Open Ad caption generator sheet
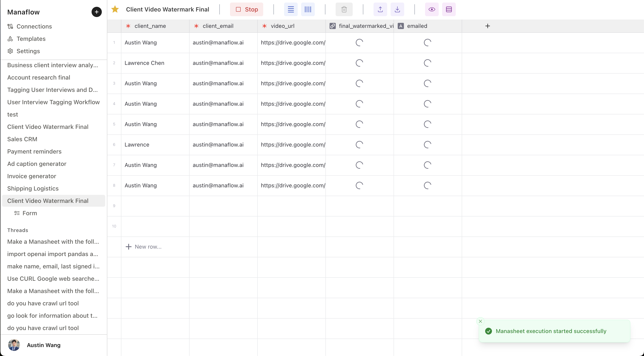Image resolution: width=644 pixels, height=356 pixels. (53, 164)
